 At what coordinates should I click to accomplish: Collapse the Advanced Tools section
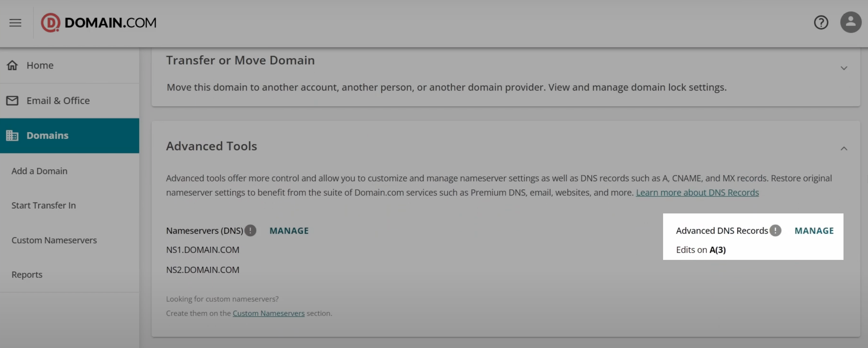tap(844, 149)
